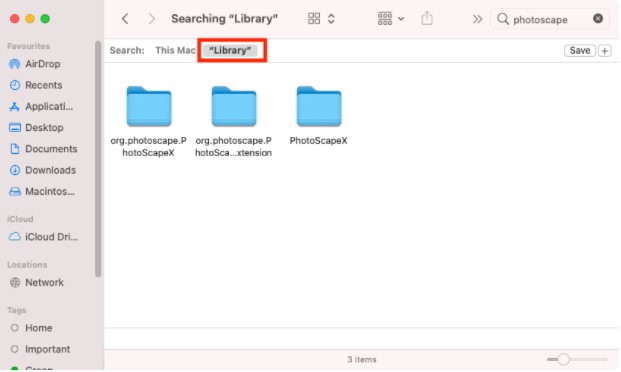This screenshot has height=372, width=621.
Task: Select the org.photoscape.PhotoSca...xtension folder
Action: [x=234, y=121]
